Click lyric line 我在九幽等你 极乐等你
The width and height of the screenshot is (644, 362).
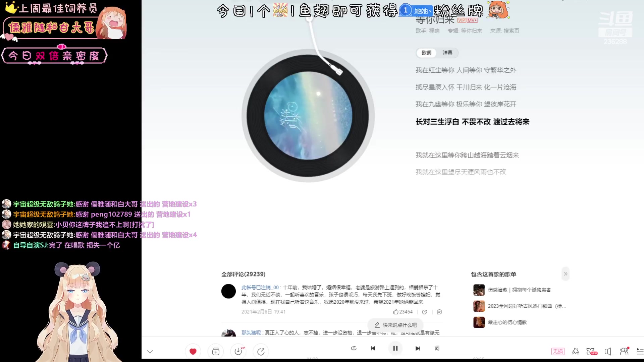[x=466, y=104]
